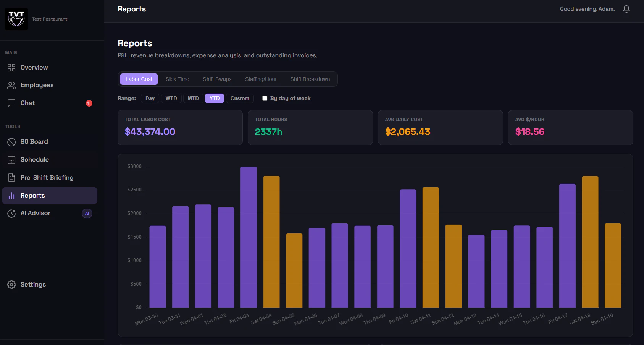
Task: Click the Fri 04-03 bar in chart
Action: (x=249, y=237)
